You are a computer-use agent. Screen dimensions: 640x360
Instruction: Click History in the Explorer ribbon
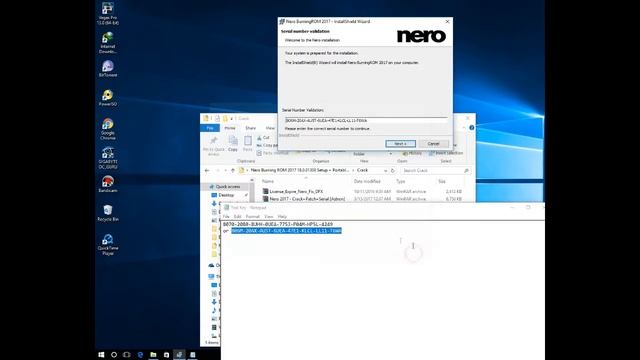click(412, 153)
